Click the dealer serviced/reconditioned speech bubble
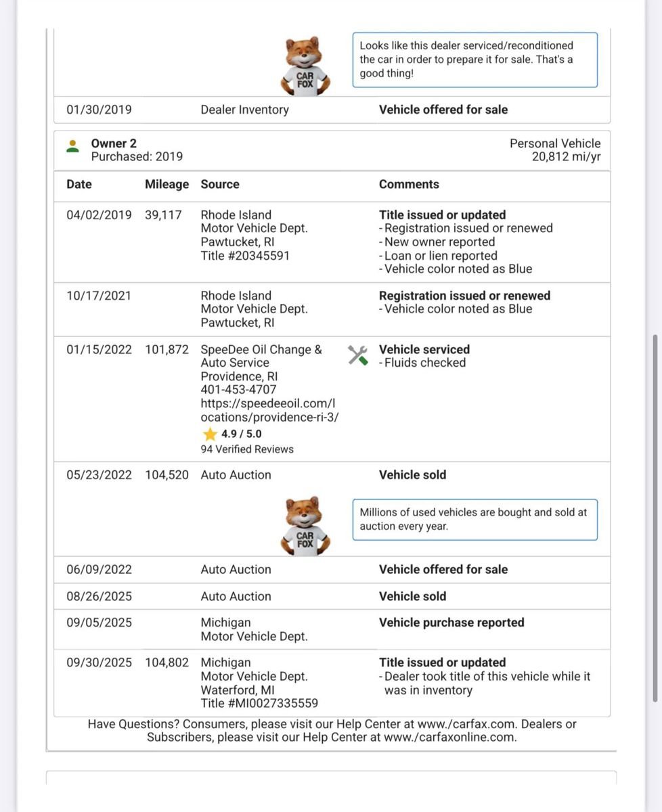Image resolution: width=662 pixels, height=812 pixels. coord(475,60)
